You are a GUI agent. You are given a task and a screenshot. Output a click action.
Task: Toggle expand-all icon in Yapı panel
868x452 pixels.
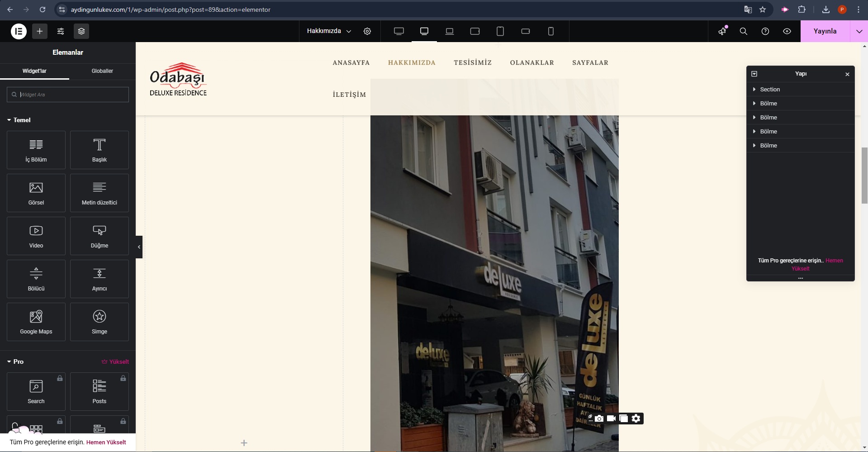[754, 74]
